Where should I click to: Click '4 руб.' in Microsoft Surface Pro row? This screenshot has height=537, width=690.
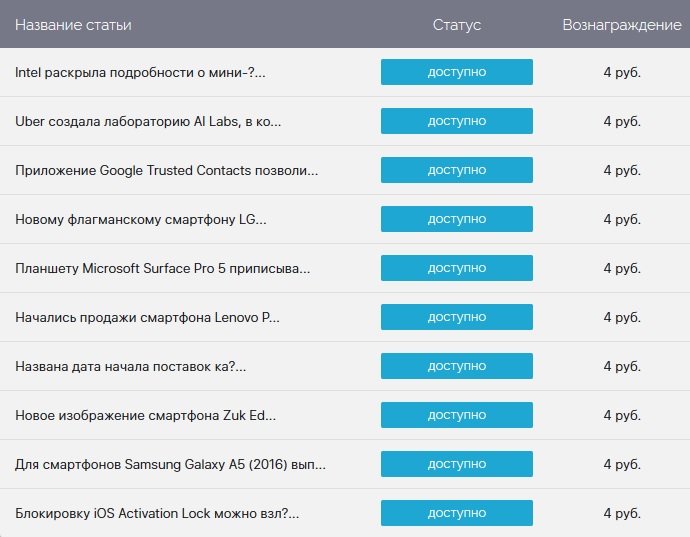point(622,268)
